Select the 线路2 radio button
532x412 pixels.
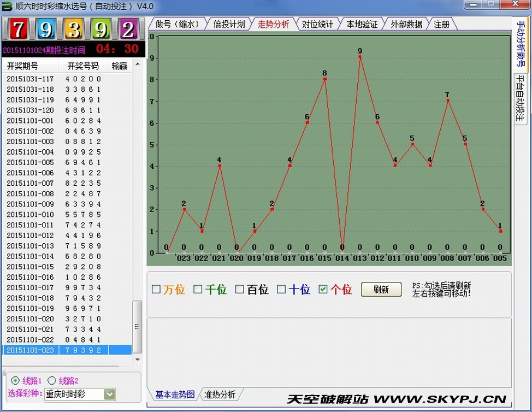coord(52,380)
